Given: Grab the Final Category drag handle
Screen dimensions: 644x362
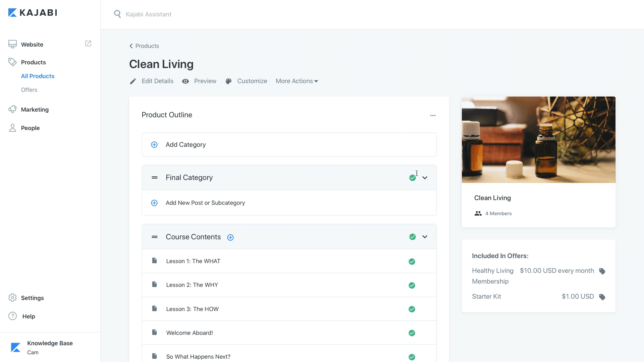Looking at the screenshot, I should click(x=155, y=178).
